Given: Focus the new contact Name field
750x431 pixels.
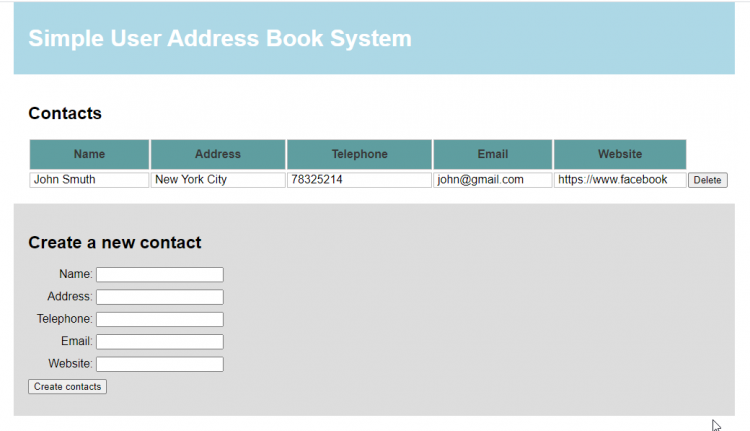Looking at the screenshot, I should tap(160, 275).
